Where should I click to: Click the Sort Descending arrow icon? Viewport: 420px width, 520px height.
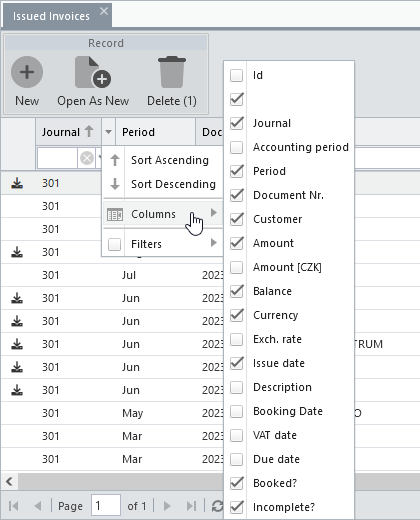pyautogui.click(x=115, y=184)
